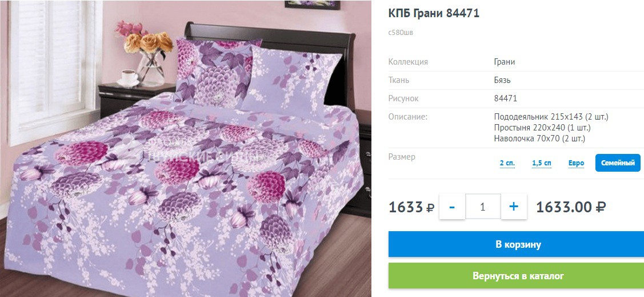The image size is (644, 297).
Task: Click the unit price 1633 ₽
Action: [x=411, y=207]
